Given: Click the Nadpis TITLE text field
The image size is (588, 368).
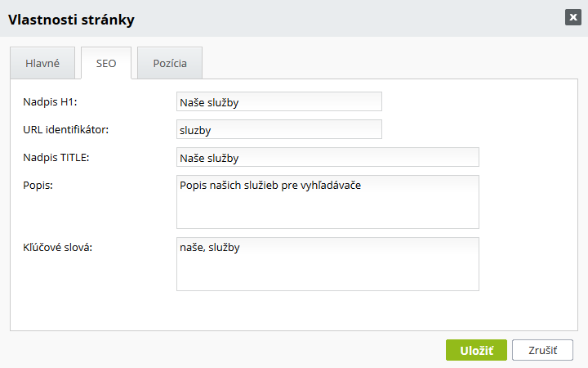Looking at the screenshot, I should point(327,157).
